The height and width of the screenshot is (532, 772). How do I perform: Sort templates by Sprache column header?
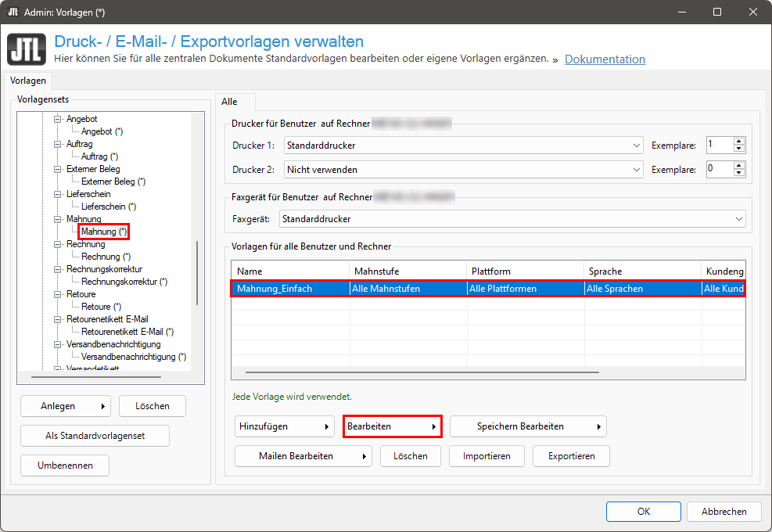[x=642, y=271]
